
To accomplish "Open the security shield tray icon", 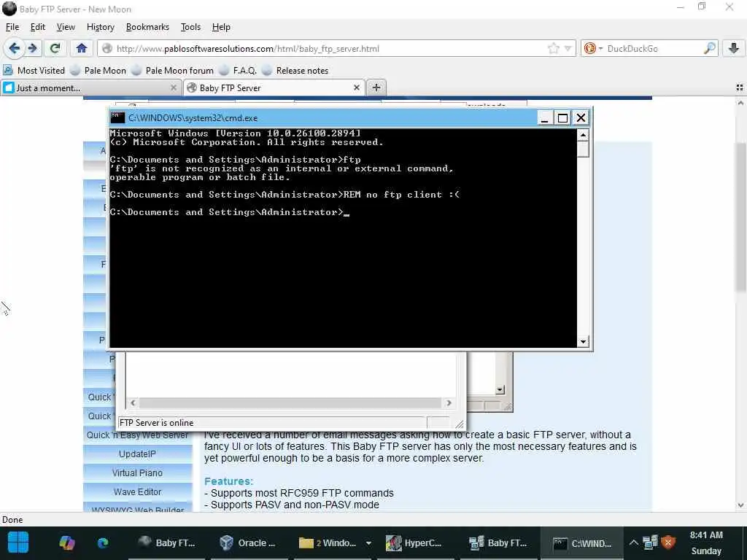I will tap(668, 542).
